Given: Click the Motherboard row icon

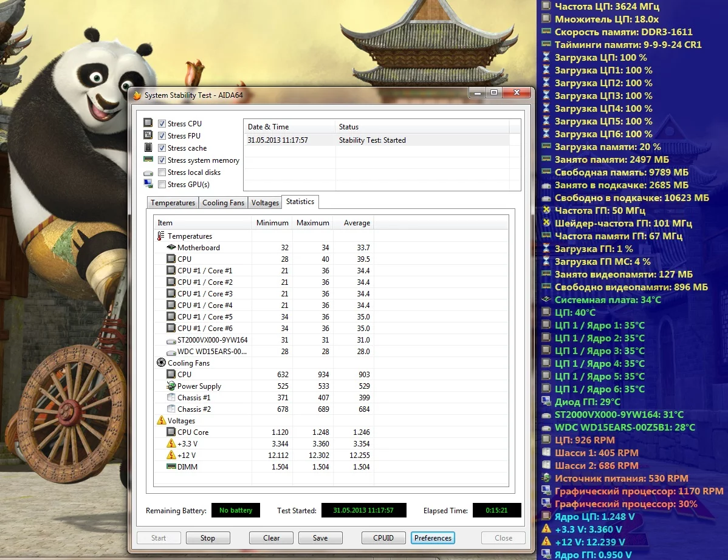Looking at the screenshot, I should (x=171, y=247).
